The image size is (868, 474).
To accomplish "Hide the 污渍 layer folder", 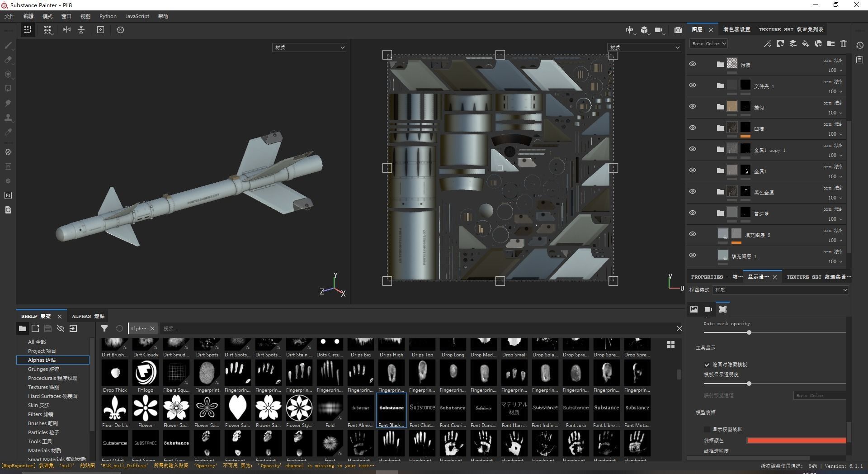I will click(x=692, y=64).
